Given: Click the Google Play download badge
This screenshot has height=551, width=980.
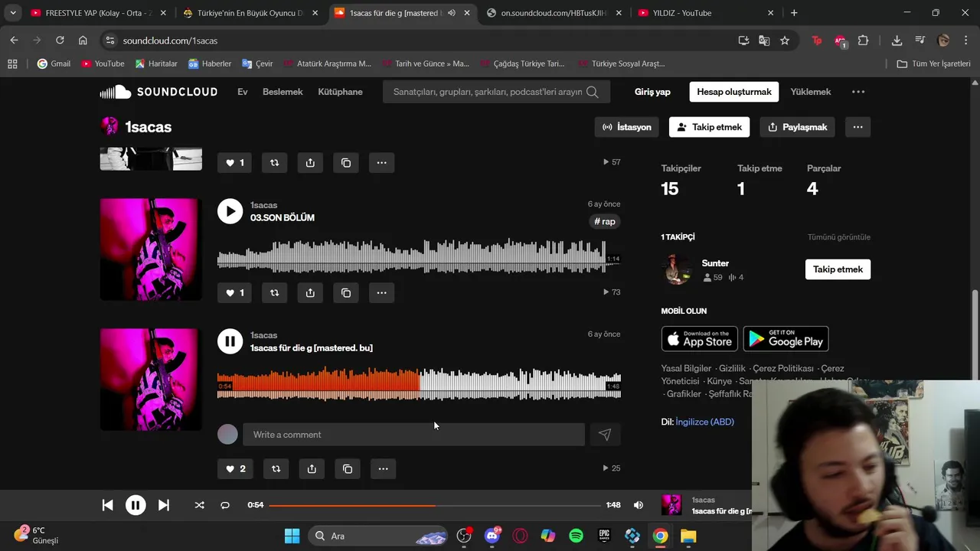Looking at the screenshot, I should tap(786, 339).
